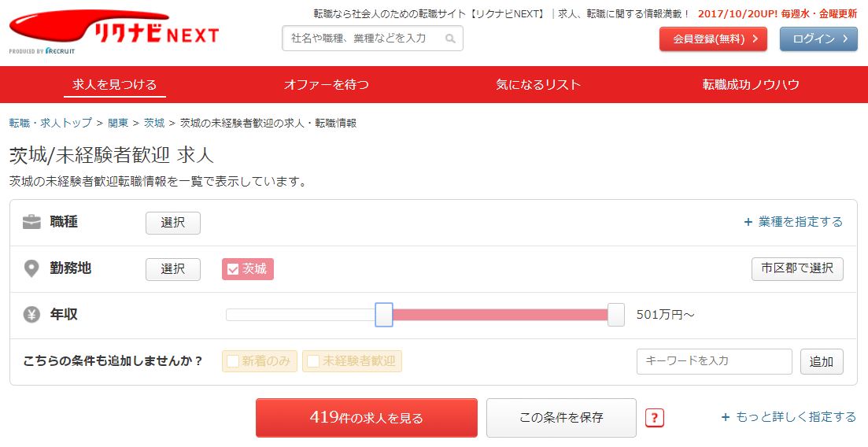Image resolution: width=868 pixels, height=447 pixels.
Task: Switch to オファーを待つ tab
Action: click(x=326, y=85)
